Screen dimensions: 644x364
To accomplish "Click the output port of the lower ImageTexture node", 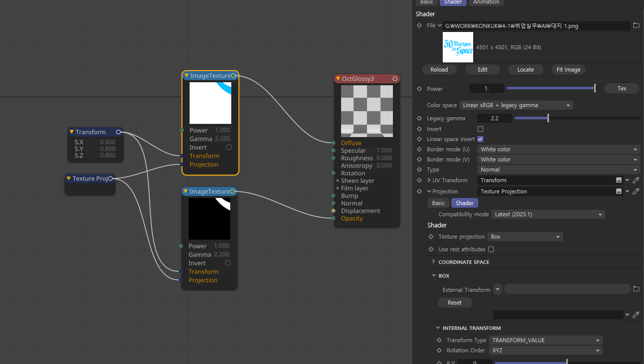I will tap(232, 191).
